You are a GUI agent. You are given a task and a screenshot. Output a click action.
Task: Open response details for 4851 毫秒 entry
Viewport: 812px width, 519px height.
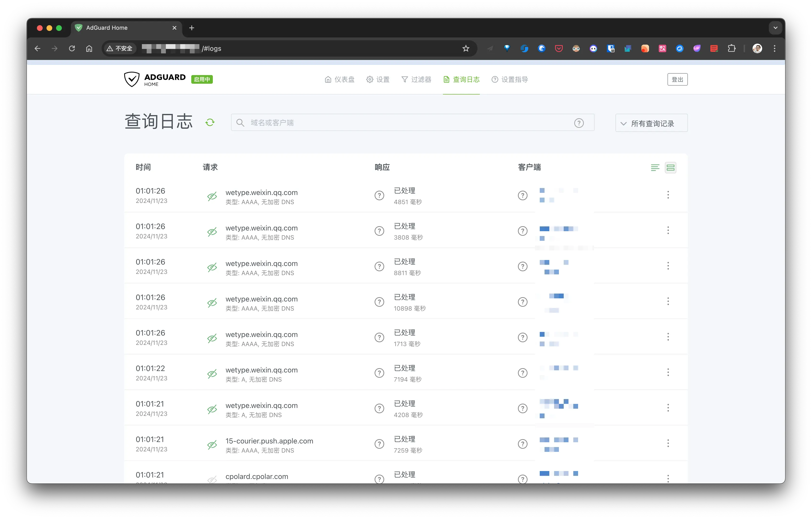tap(379, 195)
